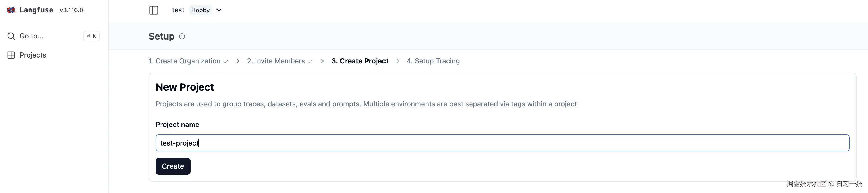This screenshot has width=868, height=193.
Task: Click the checkmark next to Invite Members
Action: pyautogui.click(x=310, y=62)
